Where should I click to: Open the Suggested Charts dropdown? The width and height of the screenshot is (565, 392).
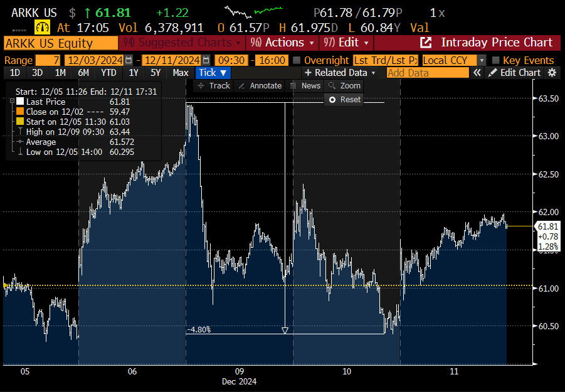pyautogui.click(x=182, y=43)
